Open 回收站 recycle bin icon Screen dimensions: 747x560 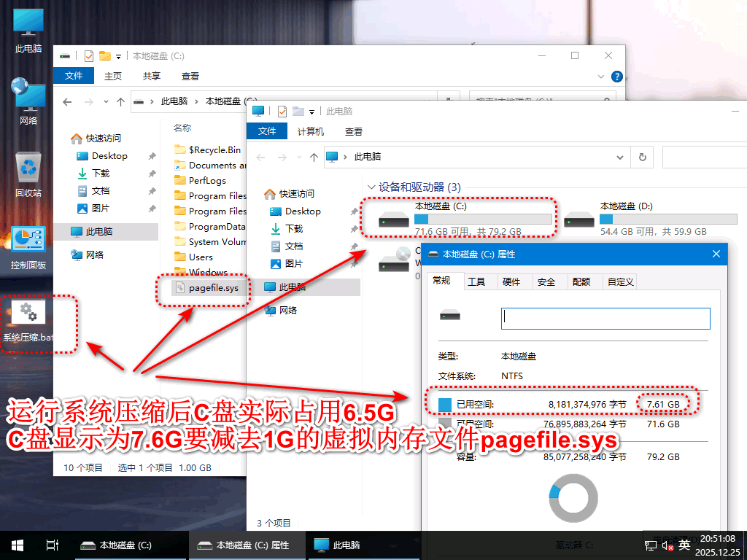(x=28, y=174)
